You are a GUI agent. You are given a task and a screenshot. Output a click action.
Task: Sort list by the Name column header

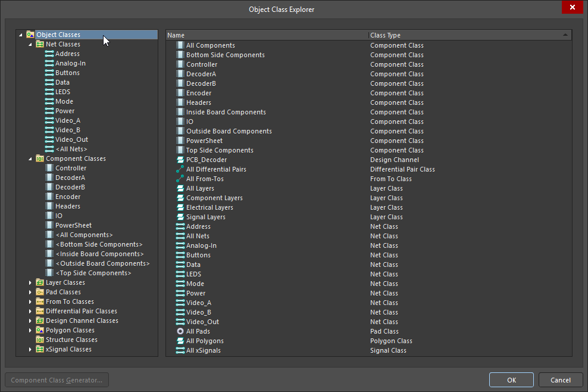tap(267, 35)
